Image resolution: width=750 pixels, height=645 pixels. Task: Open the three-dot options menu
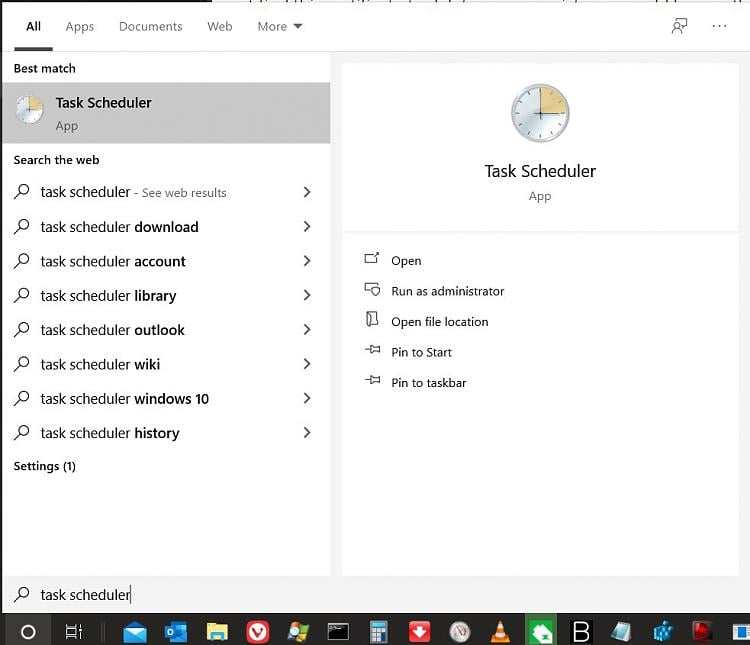click(x=719, y=27)
